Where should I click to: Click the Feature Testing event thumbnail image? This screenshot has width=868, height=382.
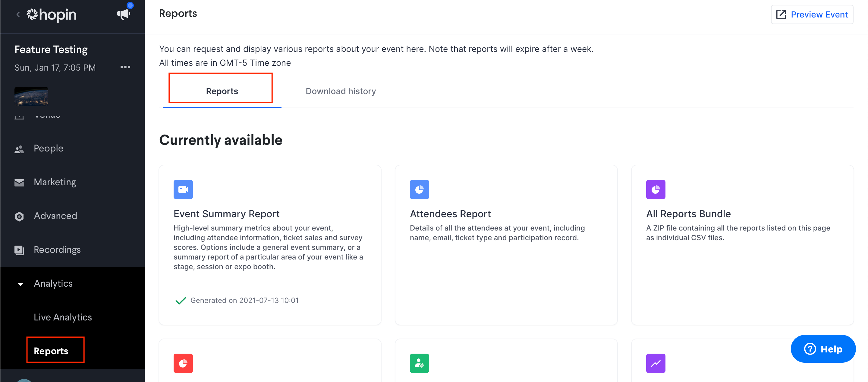point(31,97)
